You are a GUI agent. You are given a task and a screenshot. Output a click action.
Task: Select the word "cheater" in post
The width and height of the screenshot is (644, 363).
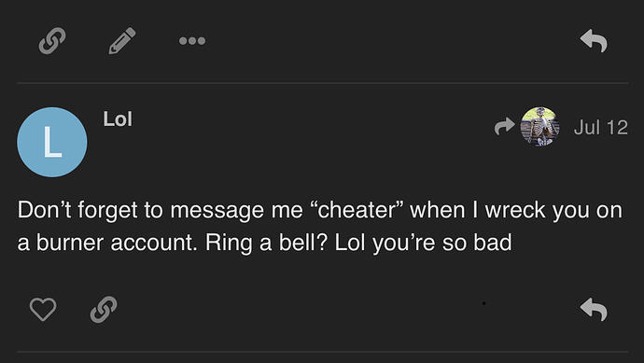[357, 210]
